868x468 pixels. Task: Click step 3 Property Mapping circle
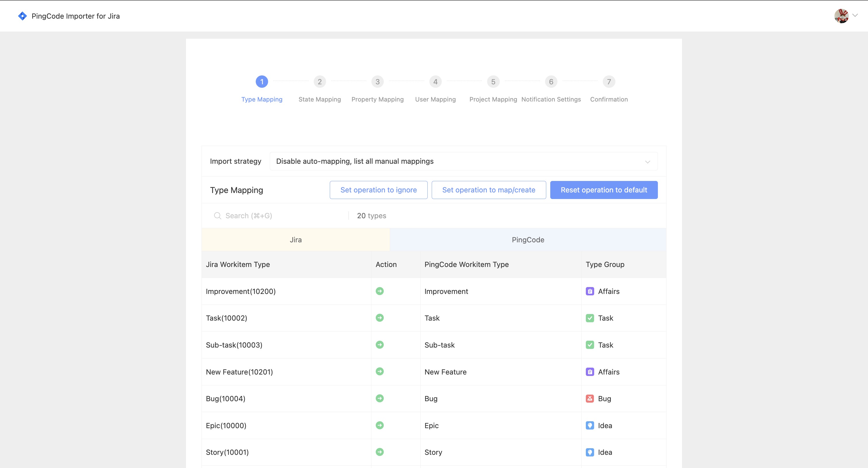(x=377, y=81)
